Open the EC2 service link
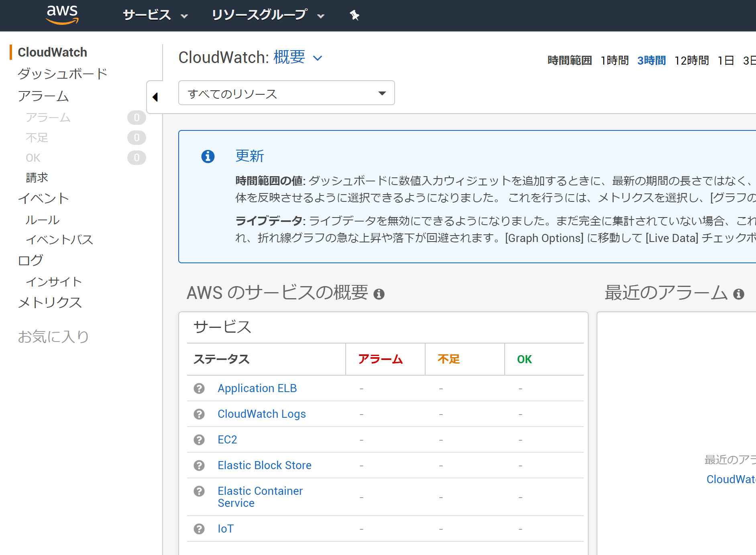This screenshot has height=555, width=756. (x=227, y=440)
